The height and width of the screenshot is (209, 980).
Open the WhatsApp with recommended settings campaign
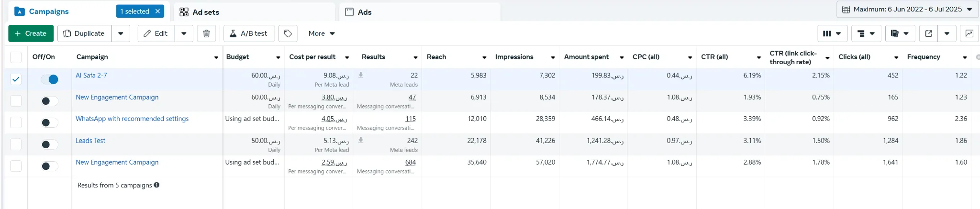132,119
